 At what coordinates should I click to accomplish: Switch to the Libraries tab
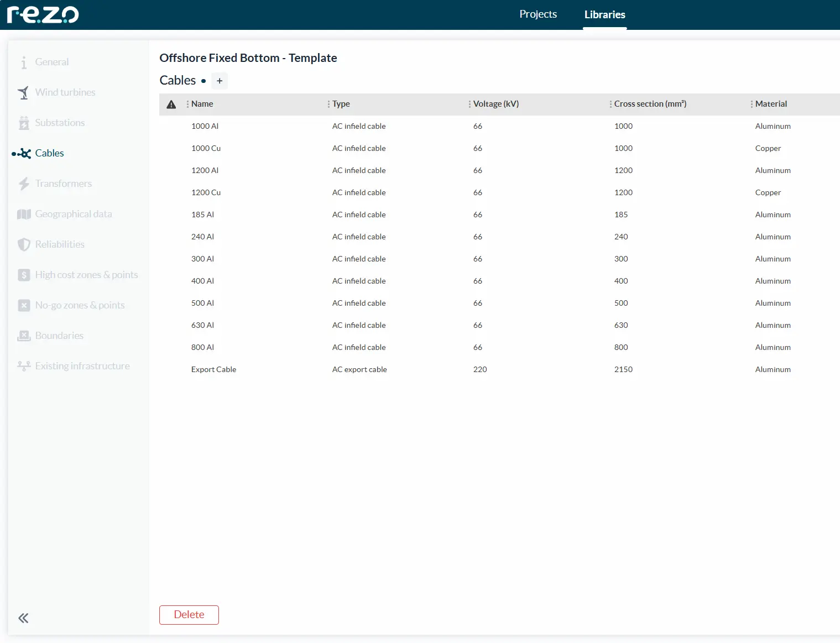(604, 14)
